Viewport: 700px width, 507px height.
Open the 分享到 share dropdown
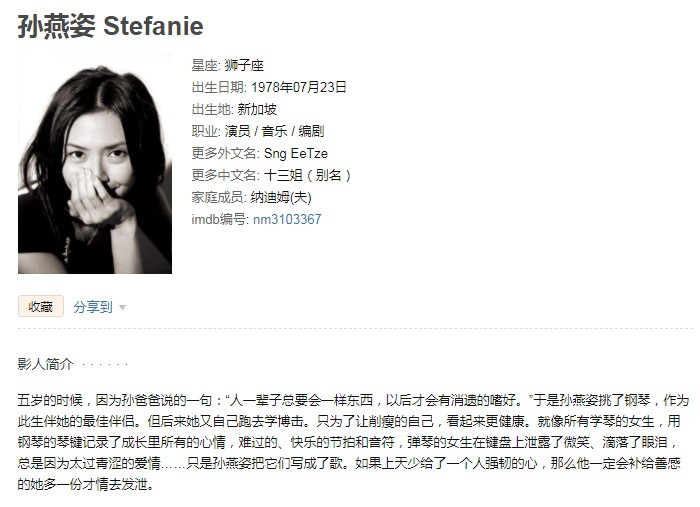tap(93, 307)
